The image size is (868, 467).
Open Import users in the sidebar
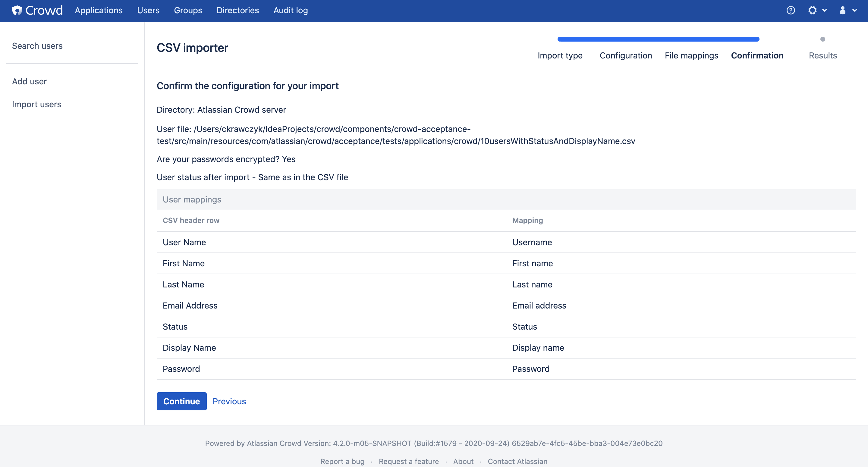pos(36,105)
